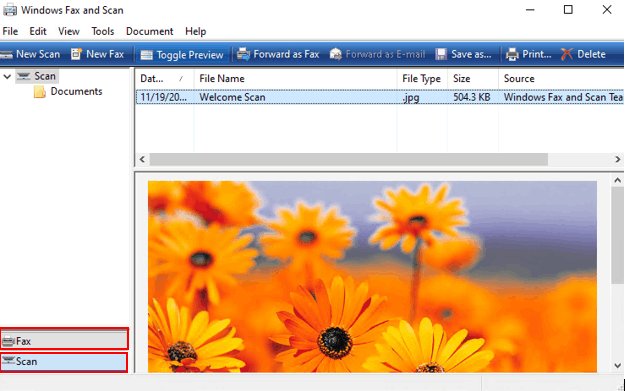
Task: Click the Forward as Fax icon
Action: [x=243, y=54]
